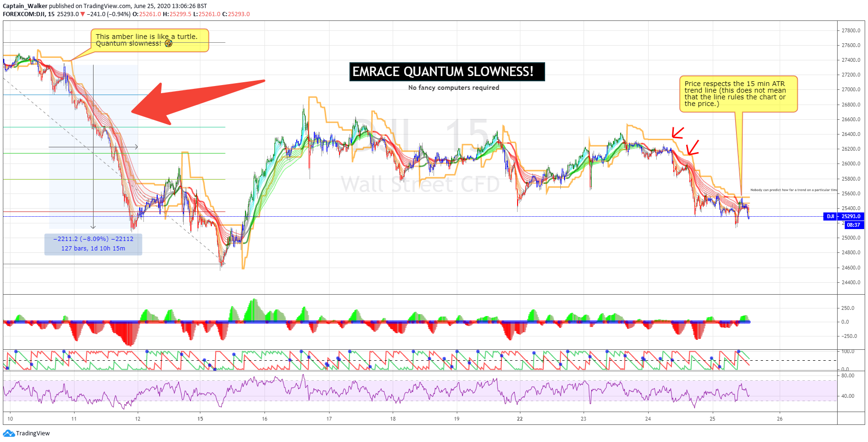This screenshot has height=442, width=868.
Task: Open the Captain_Walker author name
Action: coord(25,6)
